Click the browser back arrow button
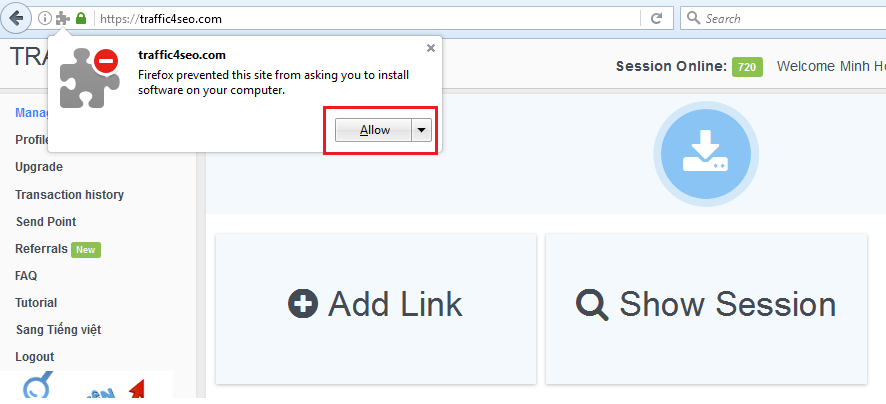This screenshot has height=404, width=886. (17, 18)
